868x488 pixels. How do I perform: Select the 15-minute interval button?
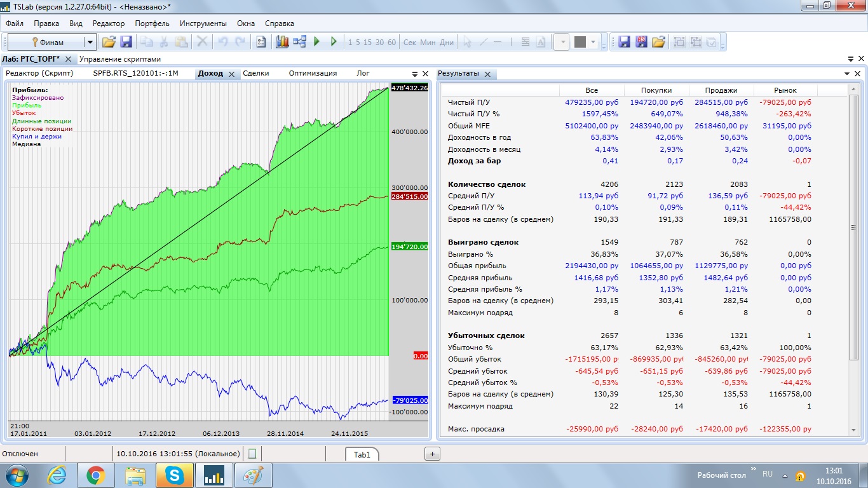[368, 43]
